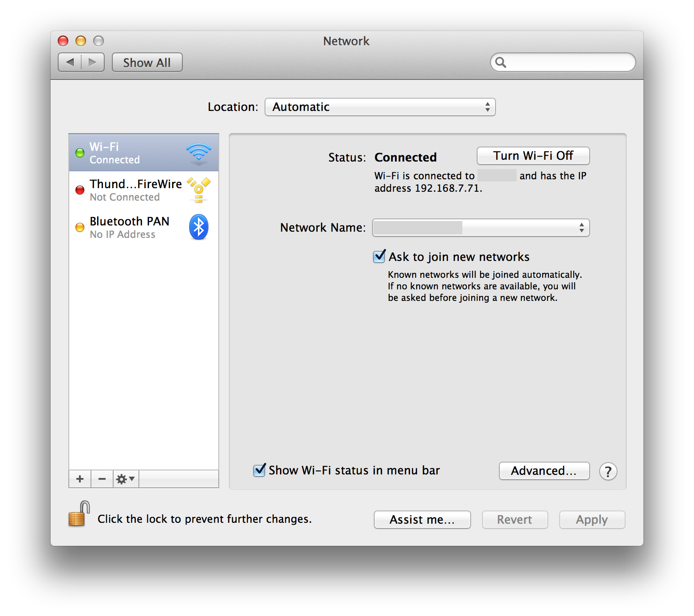Click the Thunderbolt FireWire icon

(x=198, y=190)
